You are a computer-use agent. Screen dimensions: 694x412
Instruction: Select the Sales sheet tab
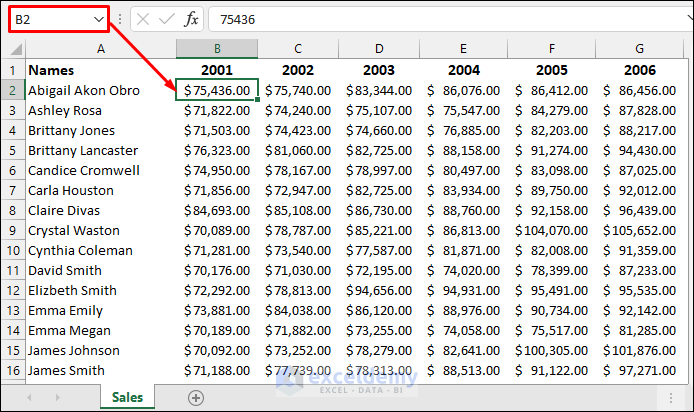pos(127,397)
